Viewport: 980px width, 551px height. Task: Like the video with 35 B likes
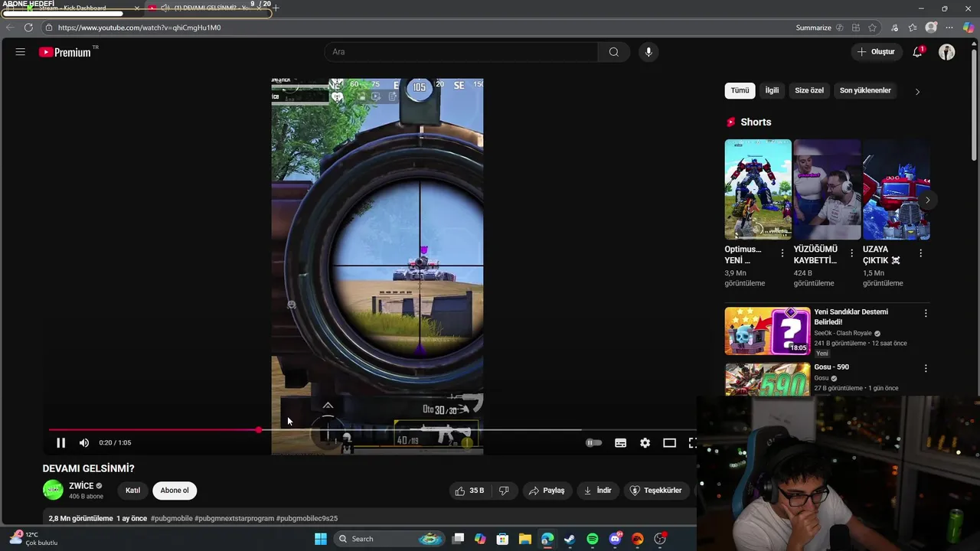469,491
